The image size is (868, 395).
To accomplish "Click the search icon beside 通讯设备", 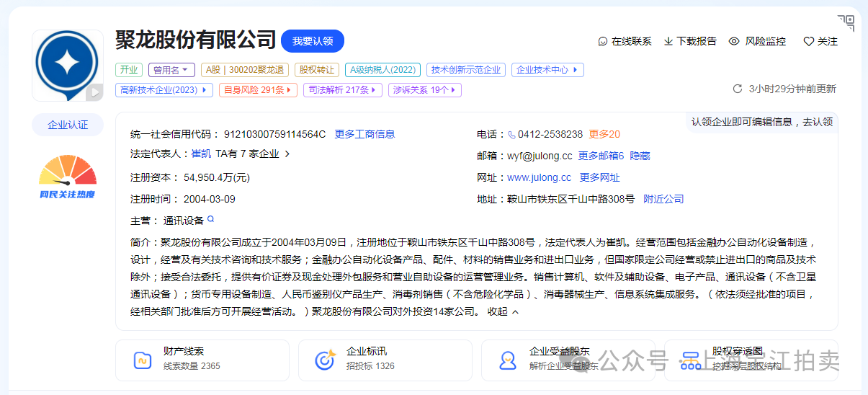I will click(211, 219).
